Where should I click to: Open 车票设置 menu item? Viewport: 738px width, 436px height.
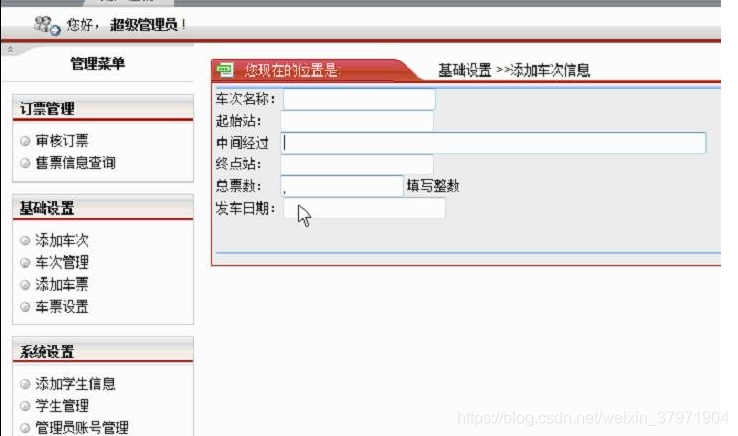pos(62,307)
